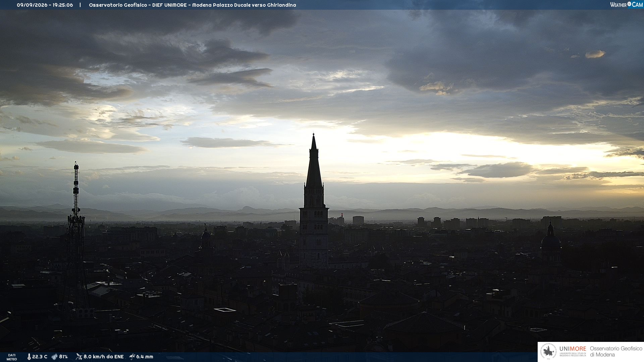Click the Ghirlandina tower spire
This screenshot has height=362, width=644.
point(314,161)
